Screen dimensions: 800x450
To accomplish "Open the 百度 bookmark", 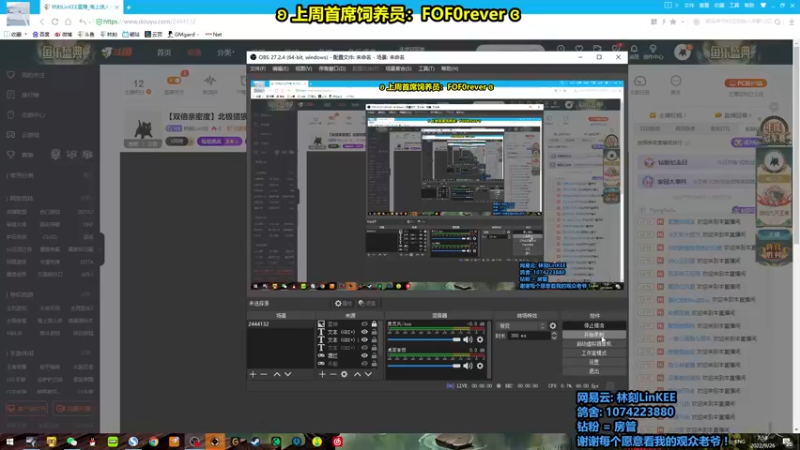I will pyautogui.click(x=41, y=34).
